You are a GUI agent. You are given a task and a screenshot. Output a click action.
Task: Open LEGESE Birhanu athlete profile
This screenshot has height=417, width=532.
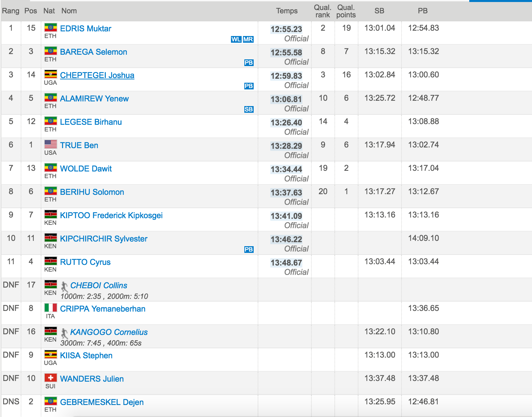(91, 122)
